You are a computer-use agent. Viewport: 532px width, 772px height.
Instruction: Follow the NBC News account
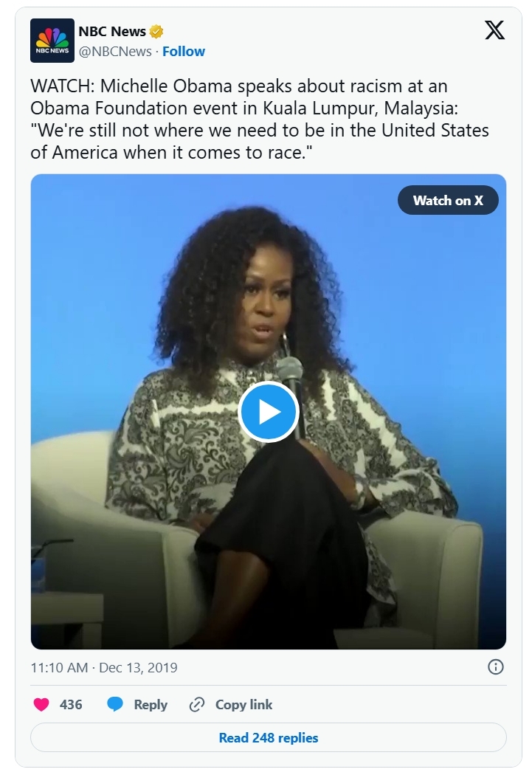pyautogui.click(x=184, y=51)
